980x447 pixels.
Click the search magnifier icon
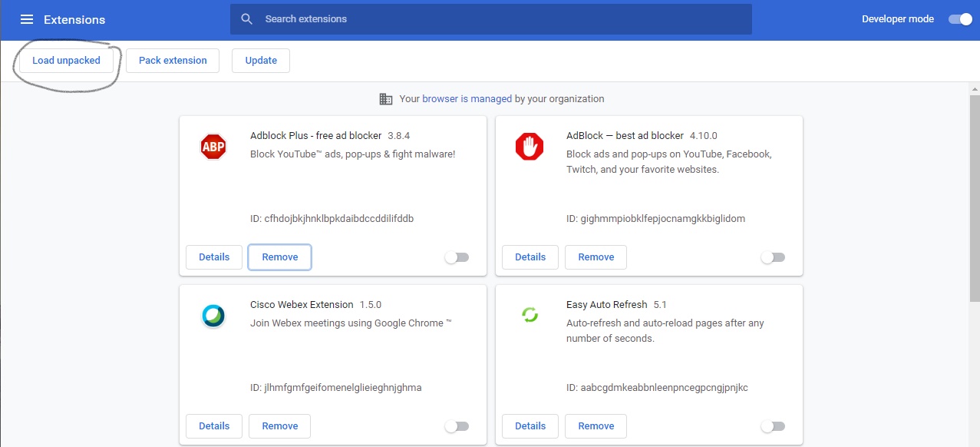[x=246, y=19]
